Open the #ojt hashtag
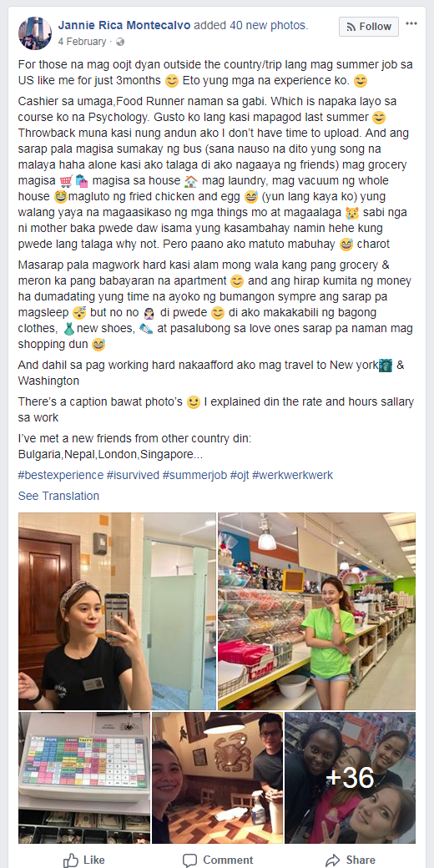The height and width of the screenshot is (868, 434). point(240,475)
